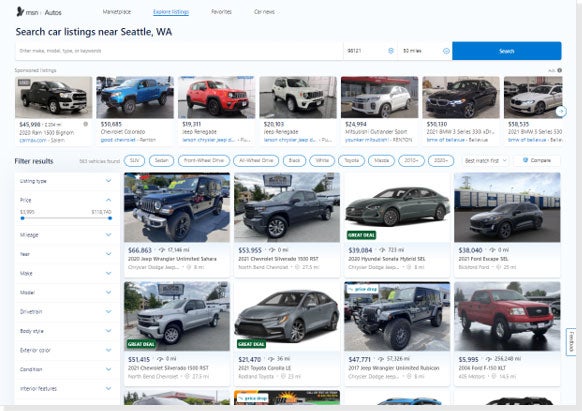
Task: Open the good chevrolet dealer link
Action: (118, 140)
